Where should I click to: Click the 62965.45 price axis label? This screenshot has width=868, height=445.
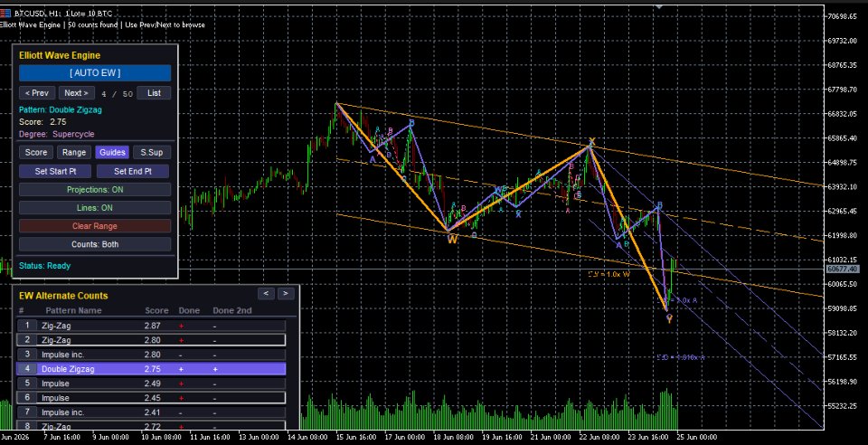(x=842, y=211)
